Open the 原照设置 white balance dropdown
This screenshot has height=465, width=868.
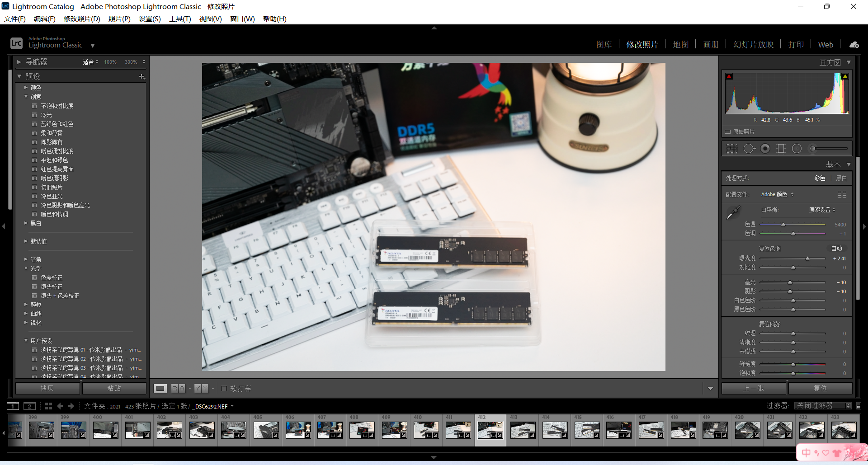coord(822,210)
